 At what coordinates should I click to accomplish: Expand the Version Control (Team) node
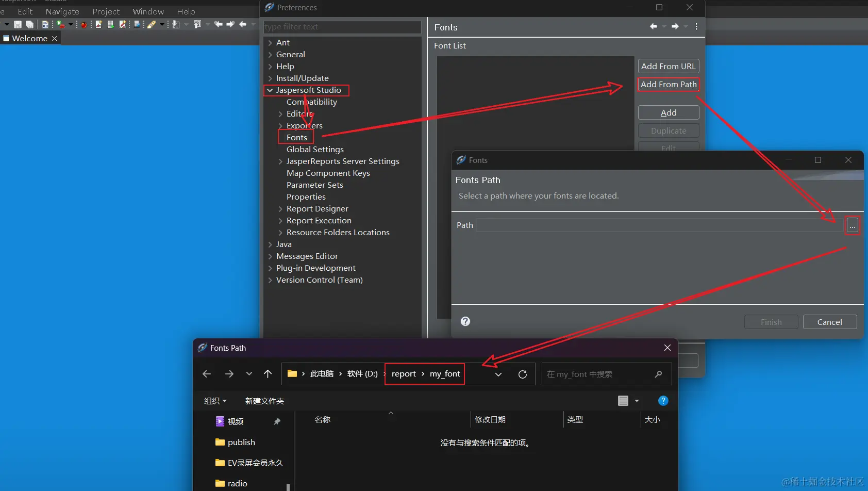click(x=270, y=280)
